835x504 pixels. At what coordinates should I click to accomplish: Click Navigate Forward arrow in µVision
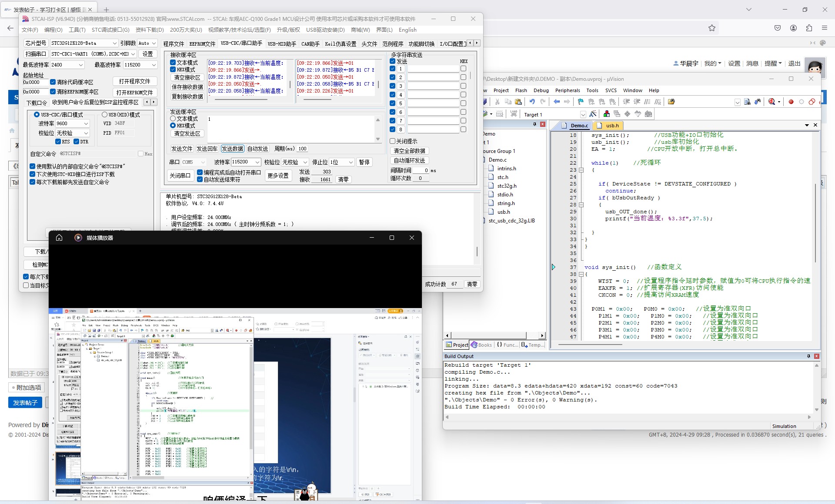click(567, 102)
